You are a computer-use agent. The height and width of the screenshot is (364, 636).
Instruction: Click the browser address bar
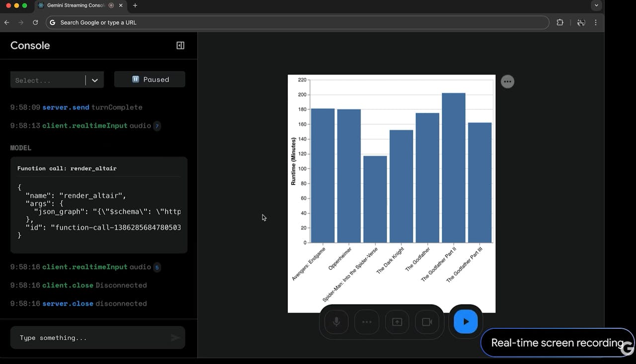point(297,22)
